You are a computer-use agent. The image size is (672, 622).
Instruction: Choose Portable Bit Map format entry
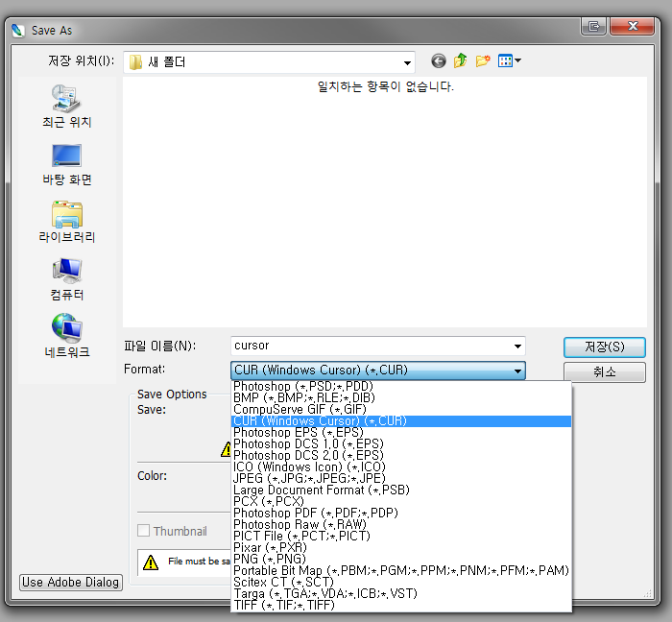tap(401, 571)
